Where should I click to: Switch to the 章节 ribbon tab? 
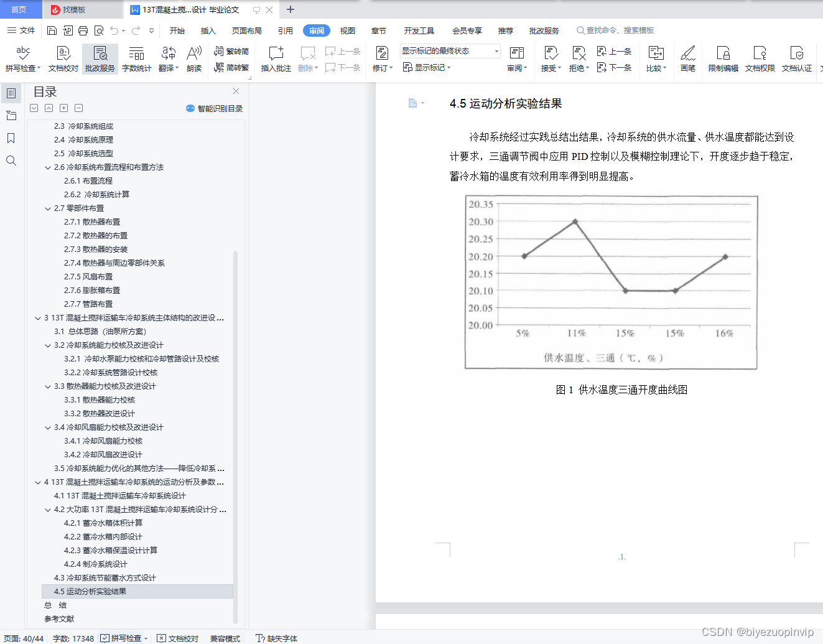tap(379, 30)
